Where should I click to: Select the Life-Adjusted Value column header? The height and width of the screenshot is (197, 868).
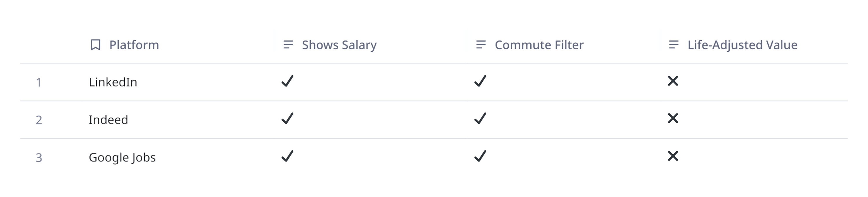(742, 44)
